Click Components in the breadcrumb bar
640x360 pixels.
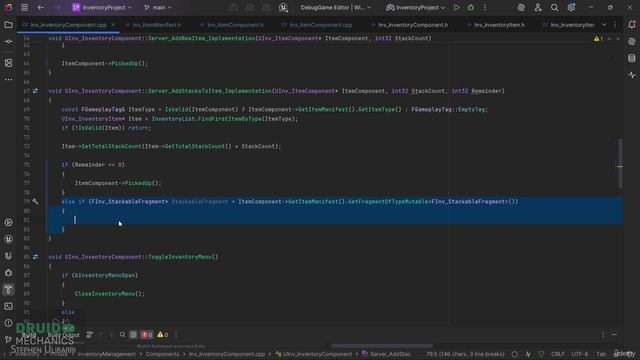click(x=162, y=354)
